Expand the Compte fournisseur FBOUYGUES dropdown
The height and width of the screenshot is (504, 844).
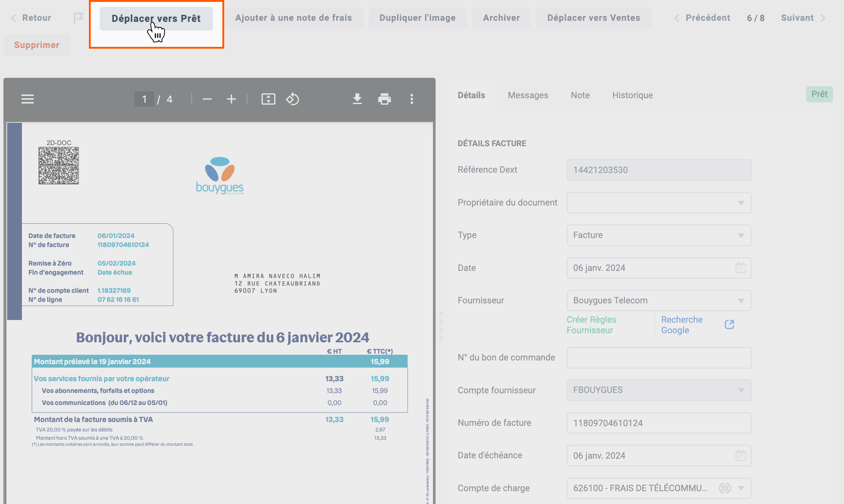[x=659, y=390]
